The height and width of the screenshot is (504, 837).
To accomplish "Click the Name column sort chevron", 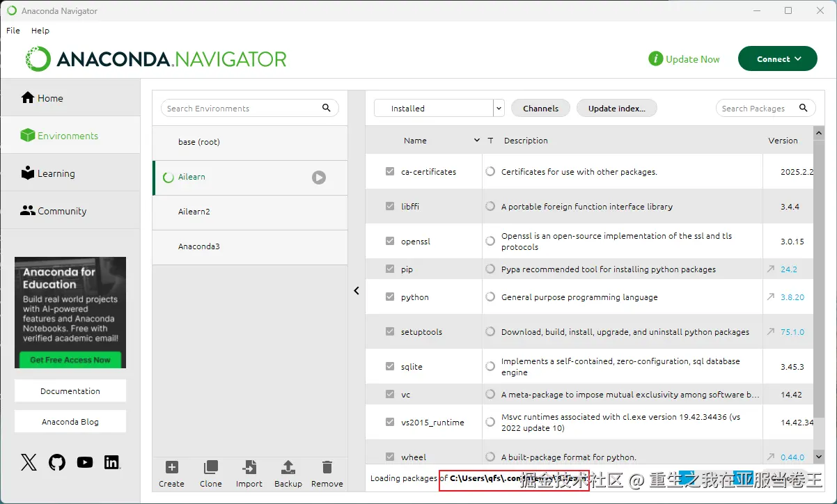I will click(477, 140).
